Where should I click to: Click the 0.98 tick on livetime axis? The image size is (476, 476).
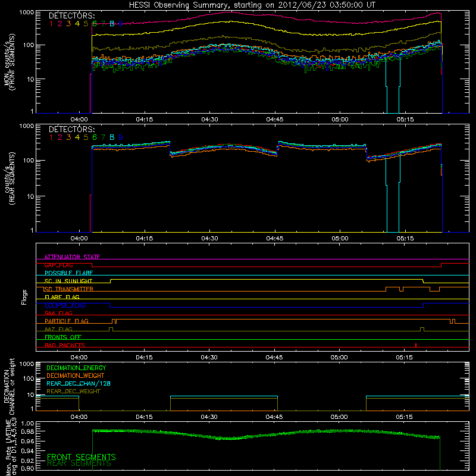[x=27, y=432]
